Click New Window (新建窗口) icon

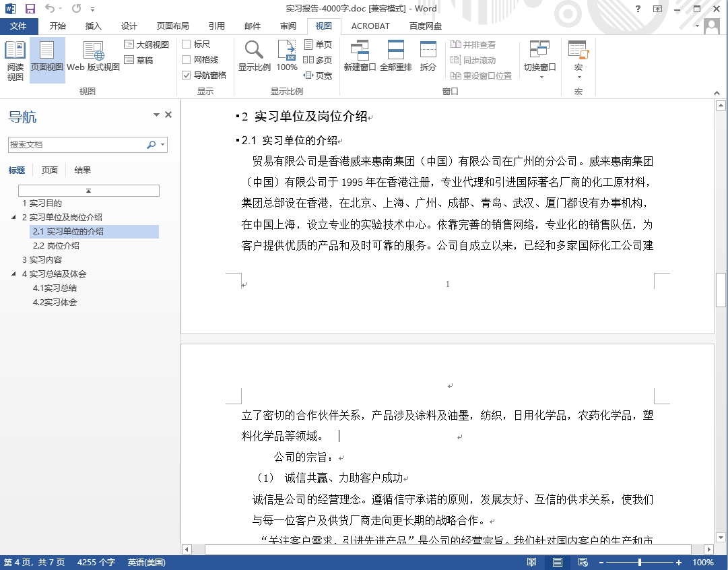[360, 56]
